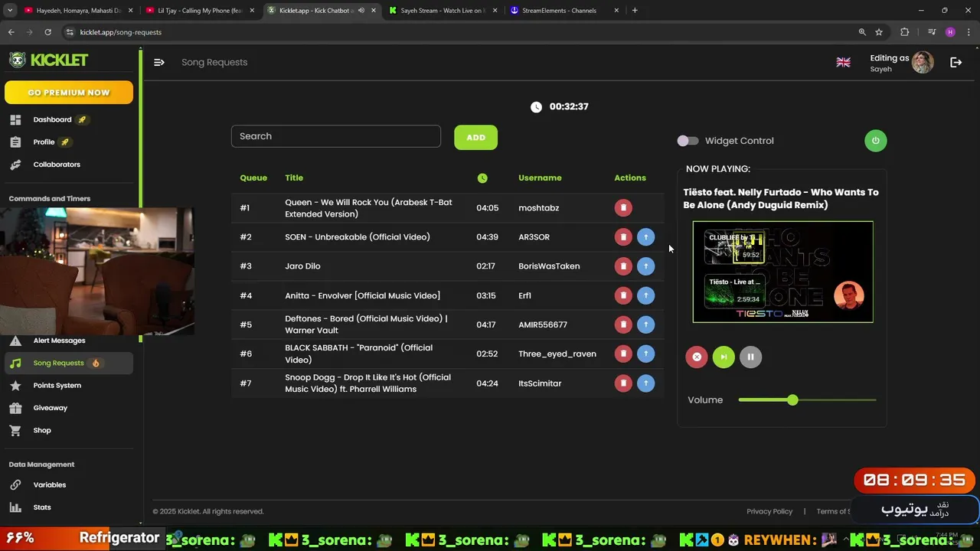
Task: Bookmark this page with the star icon
Action: coord(879,32)
